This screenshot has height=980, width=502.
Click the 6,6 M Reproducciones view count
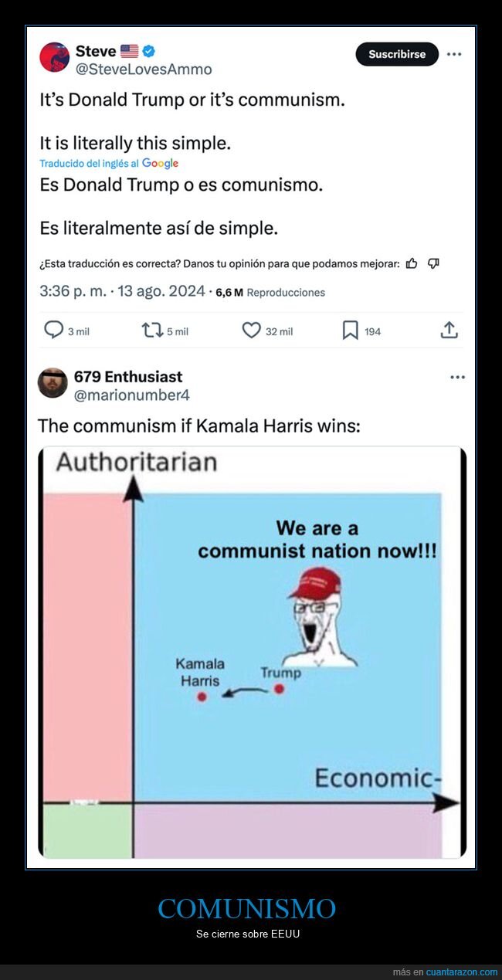[270, 292]
